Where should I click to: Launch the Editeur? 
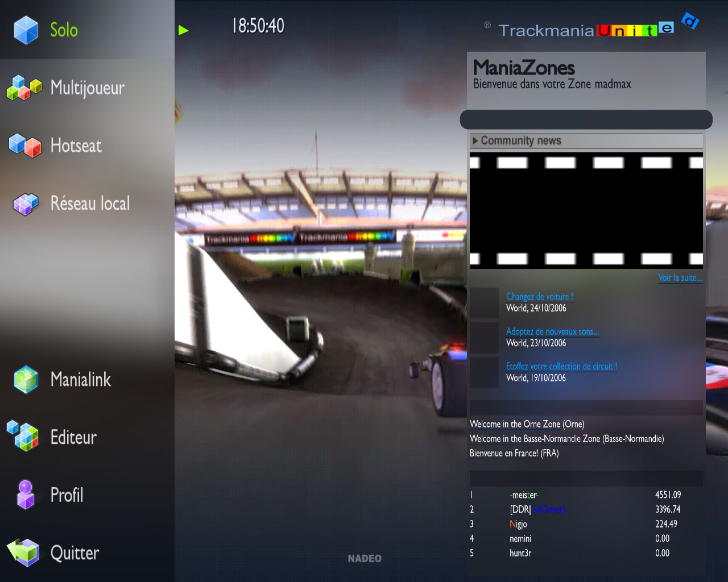(73, 437)
